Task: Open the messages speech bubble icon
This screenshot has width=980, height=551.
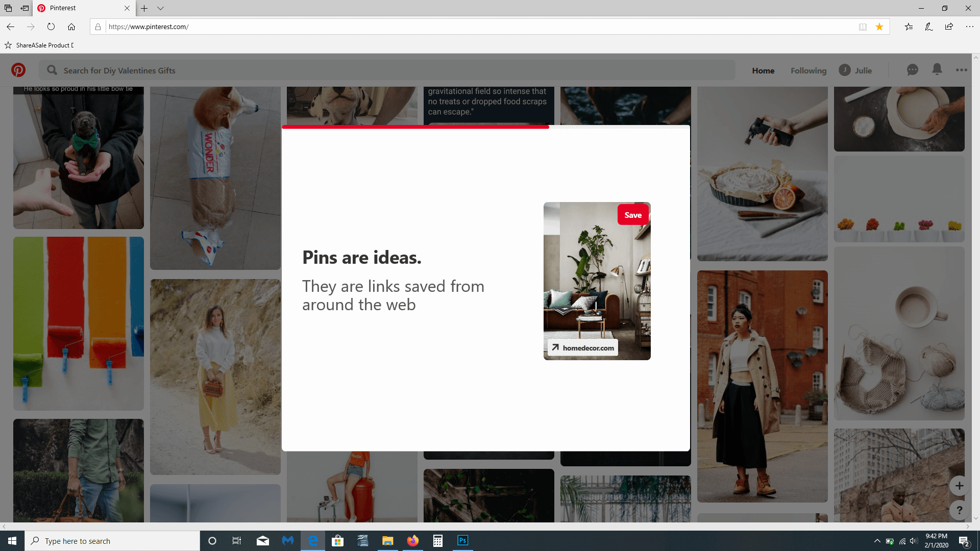Action: click(912, 70)
